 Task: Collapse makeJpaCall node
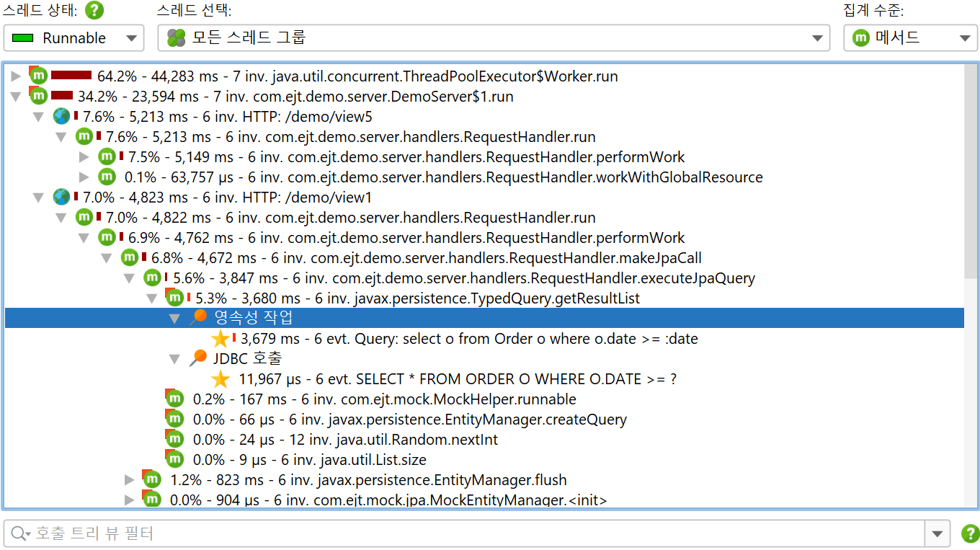pos(107,258)
